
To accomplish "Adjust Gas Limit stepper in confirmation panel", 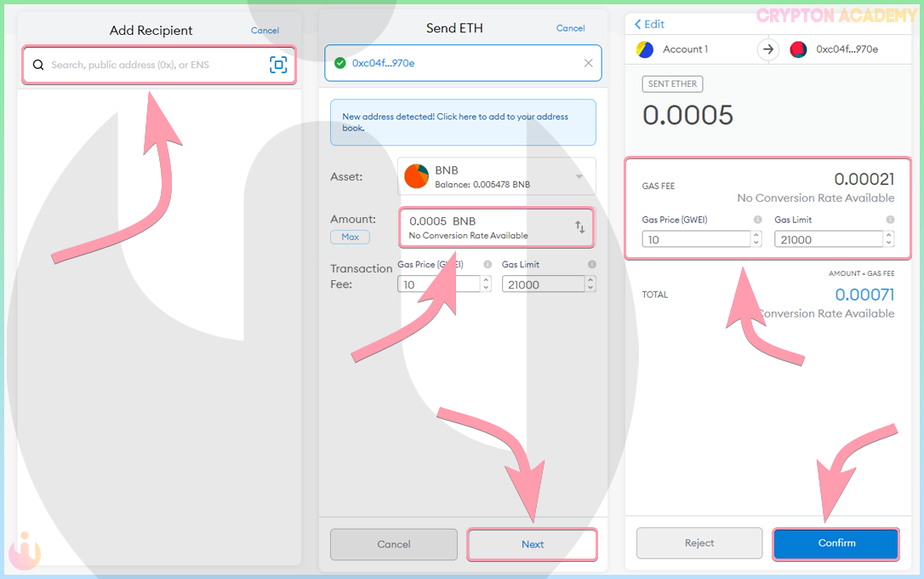I will pos(889,238).
